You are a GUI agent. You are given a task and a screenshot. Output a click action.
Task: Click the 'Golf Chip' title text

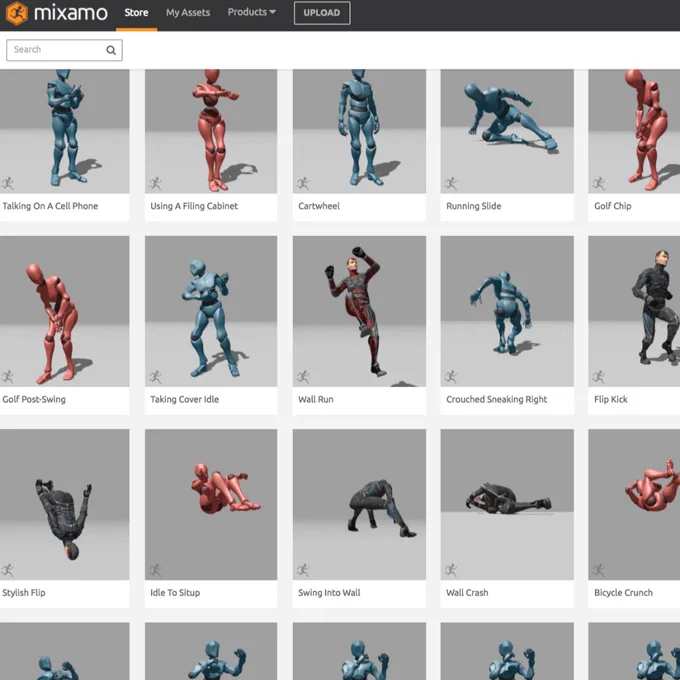pyautogui.click(x=612, y=206)
